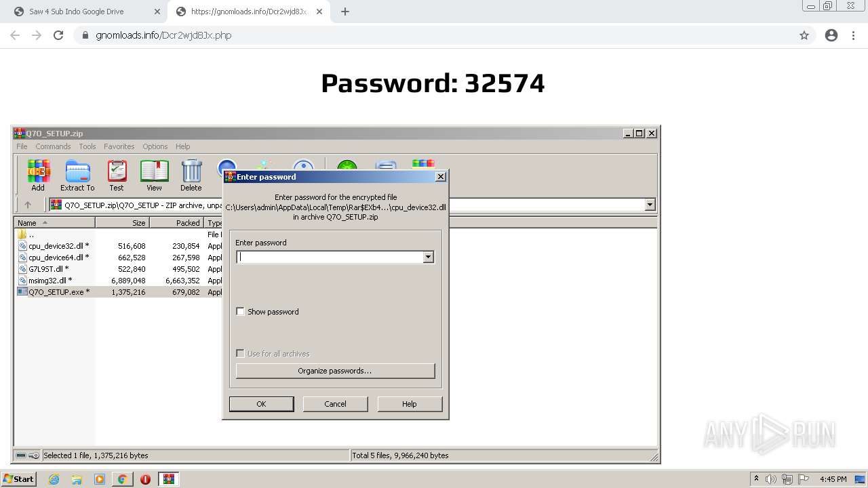The height and width of the screenshot is (488, 868).
Task: Switch to Chrome via taskbar icon
Action: click(122, 479)
